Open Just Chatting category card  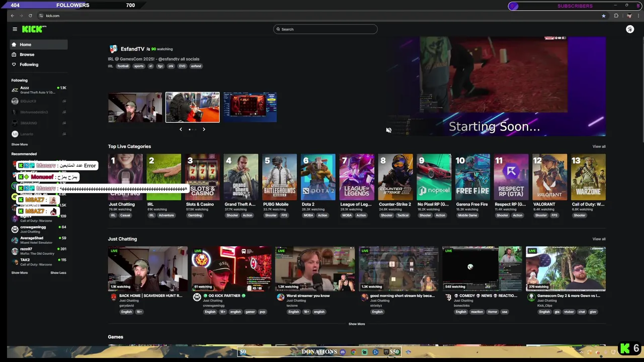click(125, 177)
